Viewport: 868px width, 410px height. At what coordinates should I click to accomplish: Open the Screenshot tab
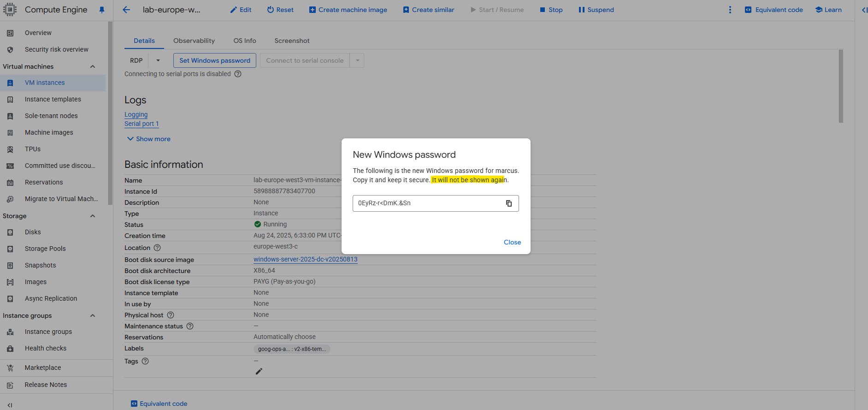(x=292, y=41)
